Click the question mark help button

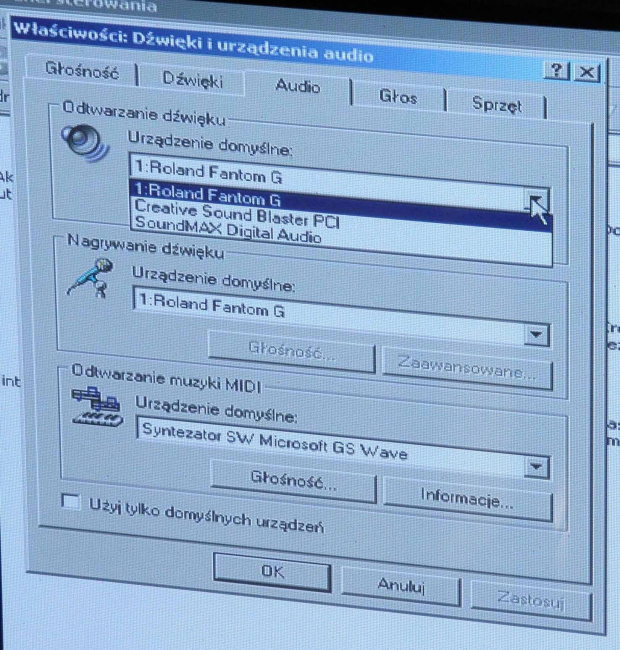tap(557, 70)
